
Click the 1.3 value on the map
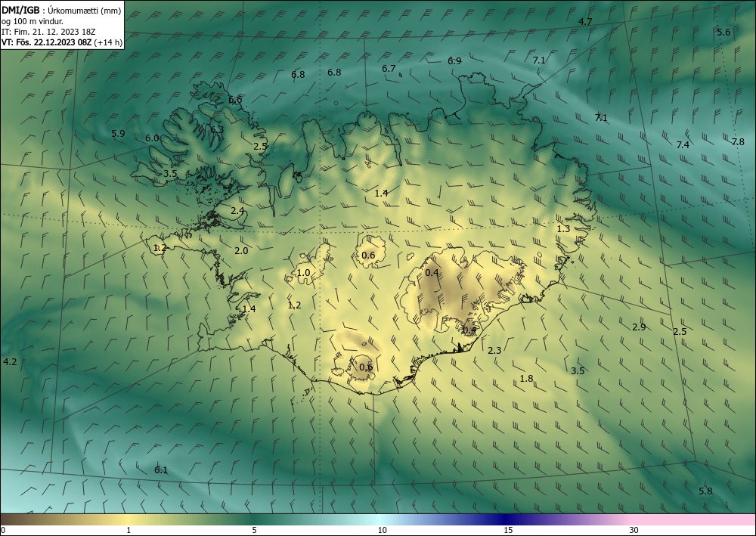[563, 229]
